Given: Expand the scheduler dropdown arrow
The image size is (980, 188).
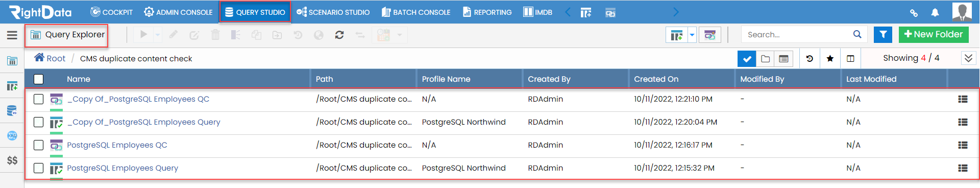Looking at the screenshot, I should tap(399, 35).
